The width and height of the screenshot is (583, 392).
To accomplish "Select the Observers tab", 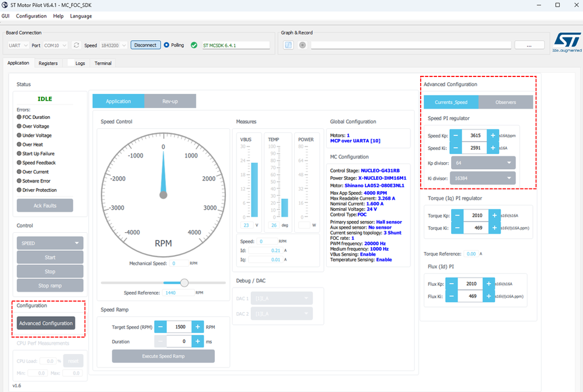I will click(x=505, y=102).
